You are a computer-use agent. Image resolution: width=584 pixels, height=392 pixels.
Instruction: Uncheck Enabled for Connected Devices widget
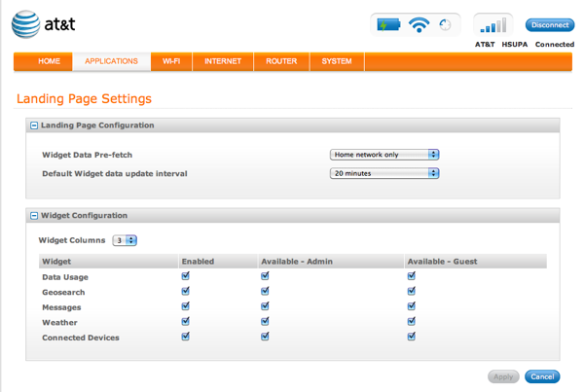186,337
